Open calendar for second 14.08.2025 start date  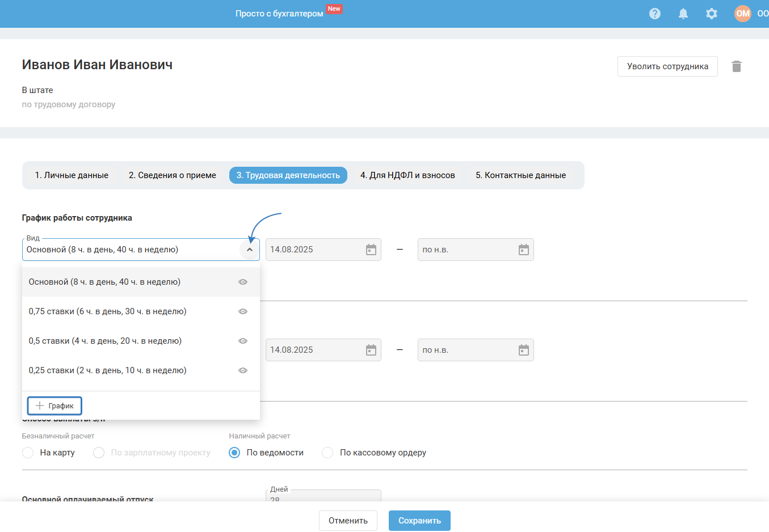371,350
